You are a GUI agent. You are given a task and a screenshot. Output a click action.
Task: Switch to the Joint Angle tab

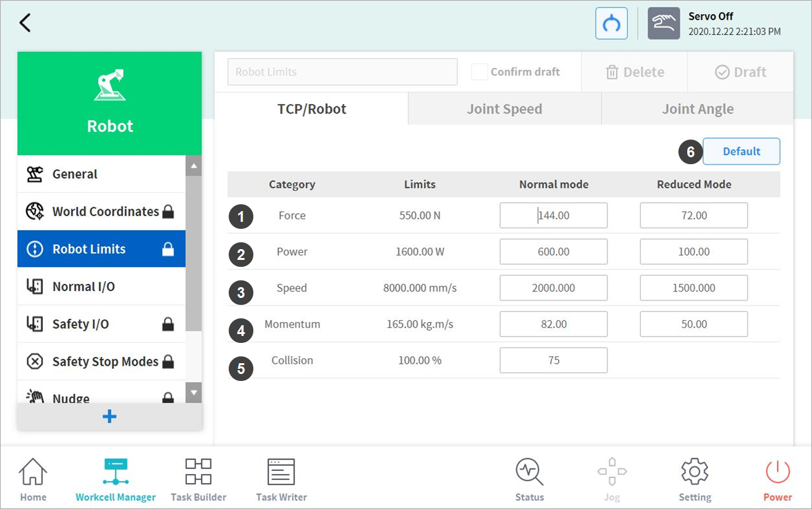coord(697,109)
